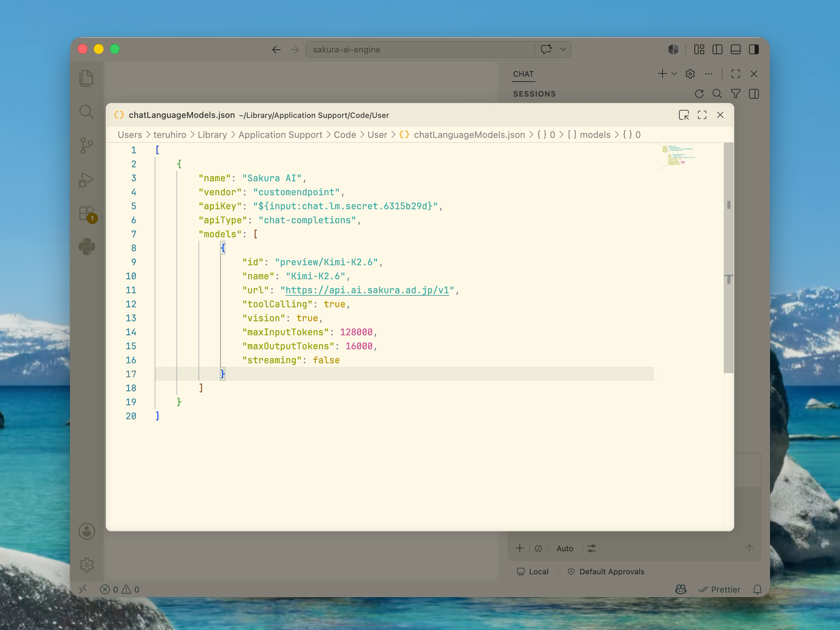The image size is (840, 630).
Task: Click the 128000 maxInputTokens value
Action: 356,332
